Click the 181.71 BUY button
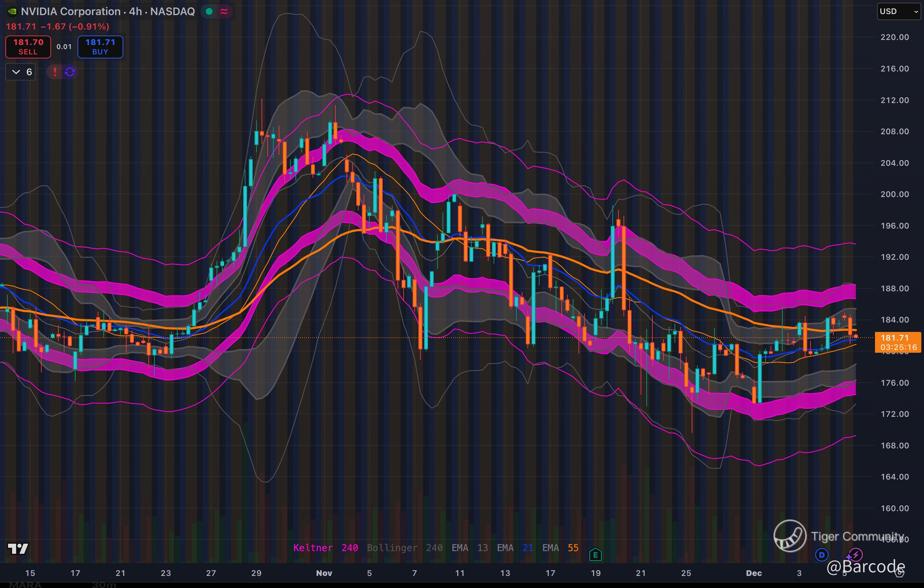The width and height of the screenshot is (924, 588). [100, 47]
